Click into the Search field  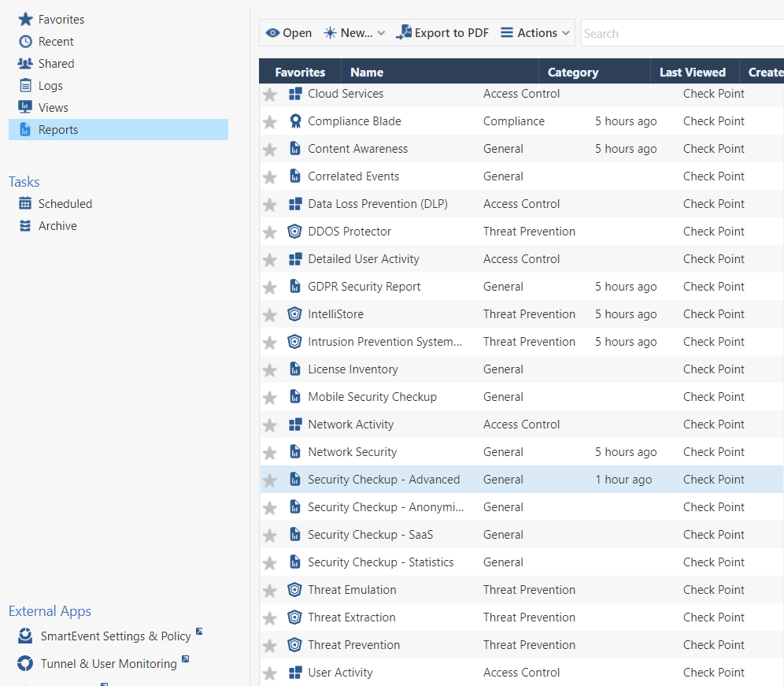pyautogui.click(x=682, y=33)
